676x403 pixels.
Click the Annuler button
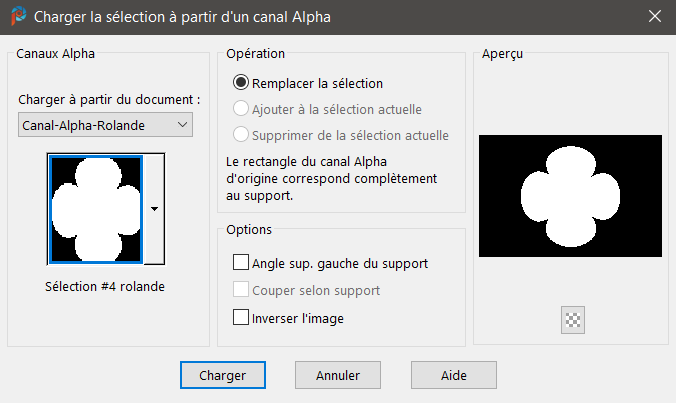[x=338, y=374]
